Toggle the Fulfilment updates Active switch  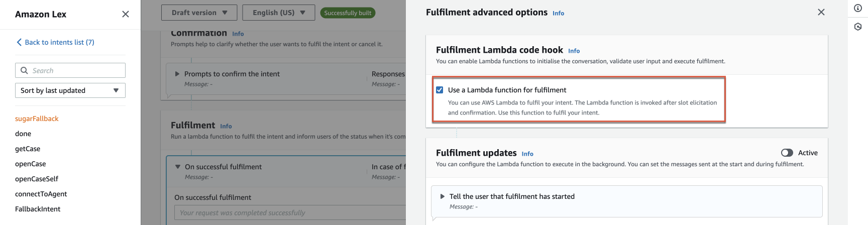(x=787, y=153)
